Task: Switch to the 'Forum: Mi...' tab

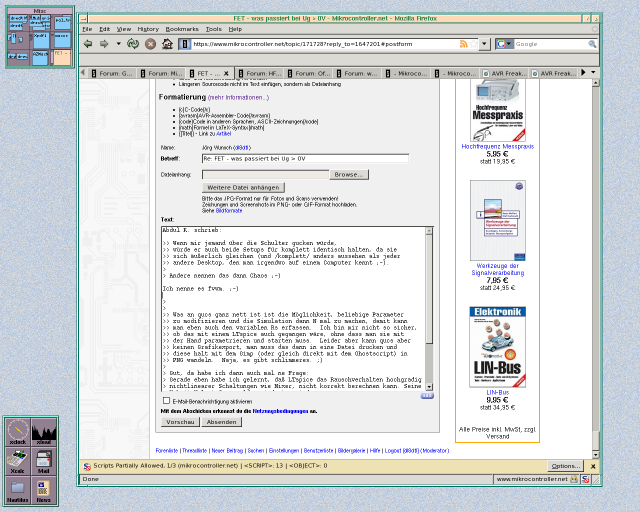Action: pos(162,73)
